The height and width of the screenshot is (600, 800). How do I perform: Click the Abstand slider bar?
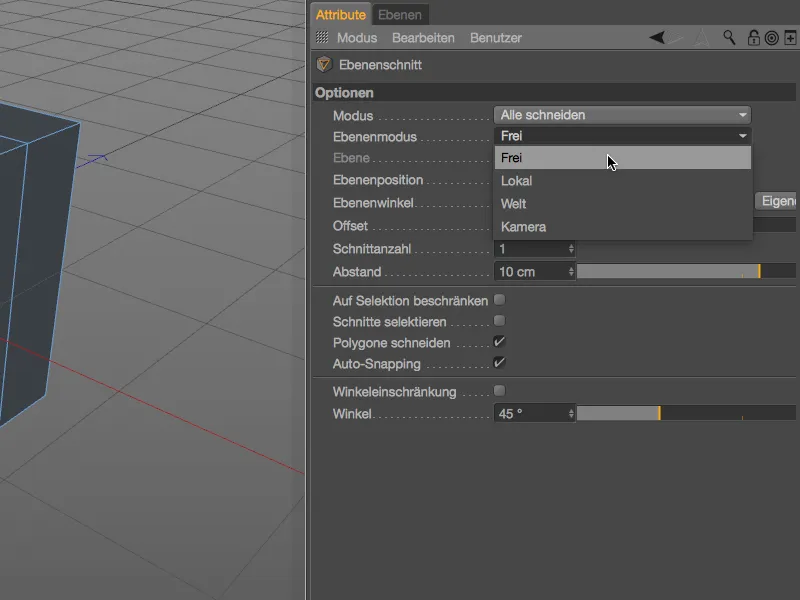coord(686,271)
